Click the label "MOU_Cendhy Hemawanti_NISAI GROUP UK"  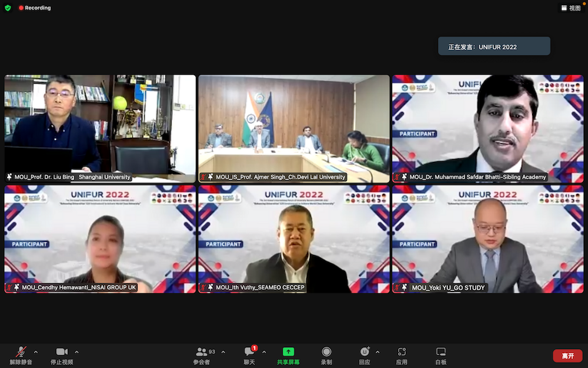[x=79, y=287]
